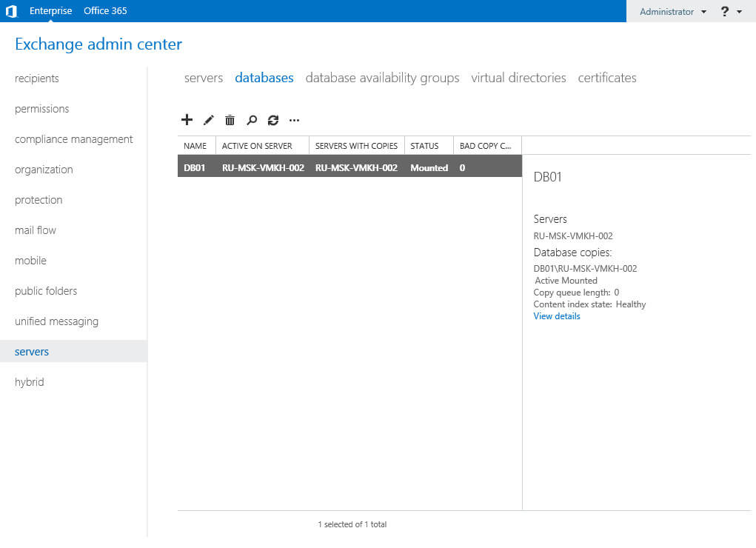Select DB01 name cell in table
Viewport: 756px width, 548px height.
[x=194, y=168]
